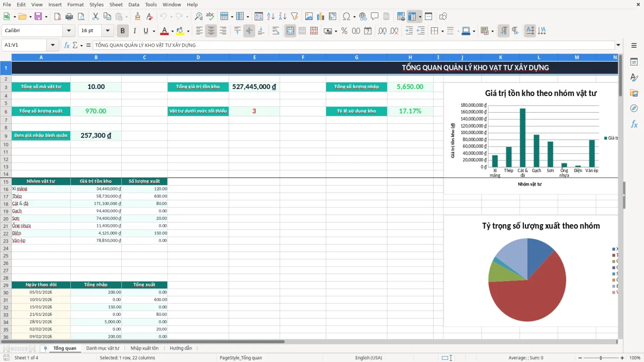Click Sort Ascending icon
Screen dimensions: 644x362
[271, 17]
